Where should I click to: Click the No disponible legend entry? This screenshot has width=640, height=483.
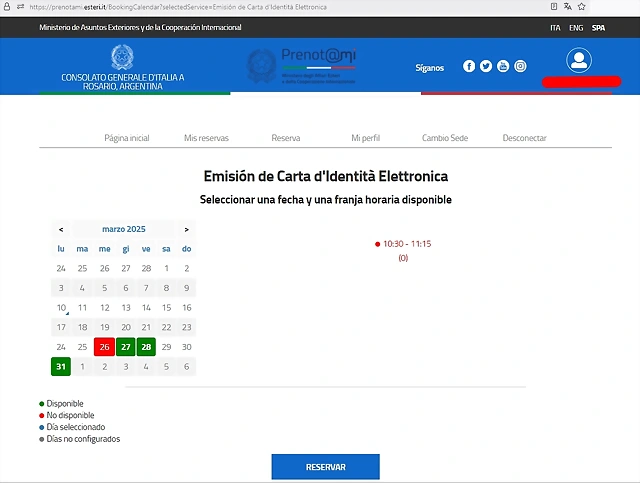point(67,415)
